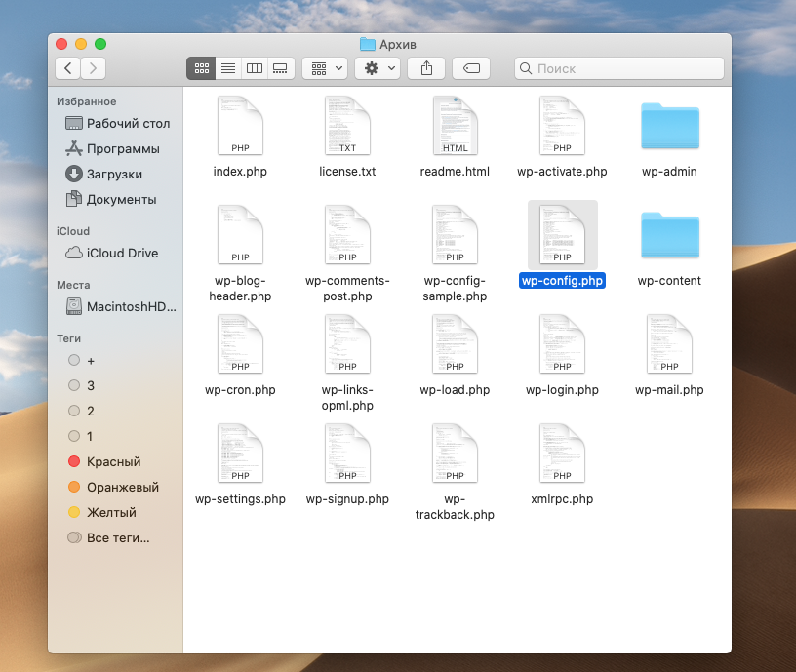Viewport: 796px width, 672px height.
Task: Select wp-signup.php file icon
Action: [x=347, y=453]
